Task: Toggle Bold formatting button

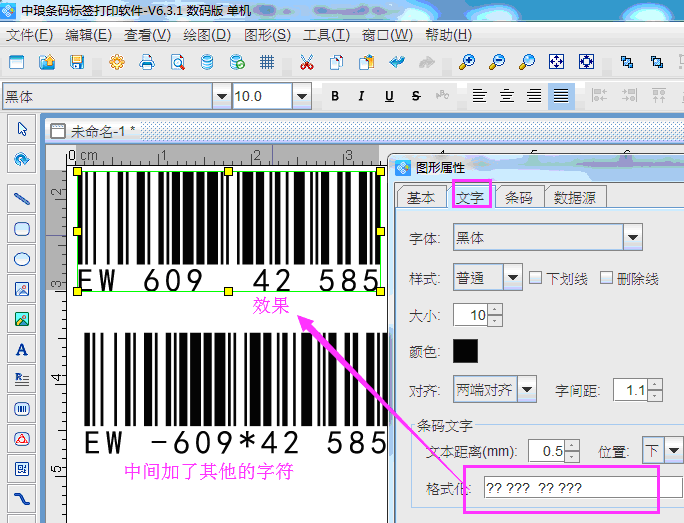Action: [335, 96]
